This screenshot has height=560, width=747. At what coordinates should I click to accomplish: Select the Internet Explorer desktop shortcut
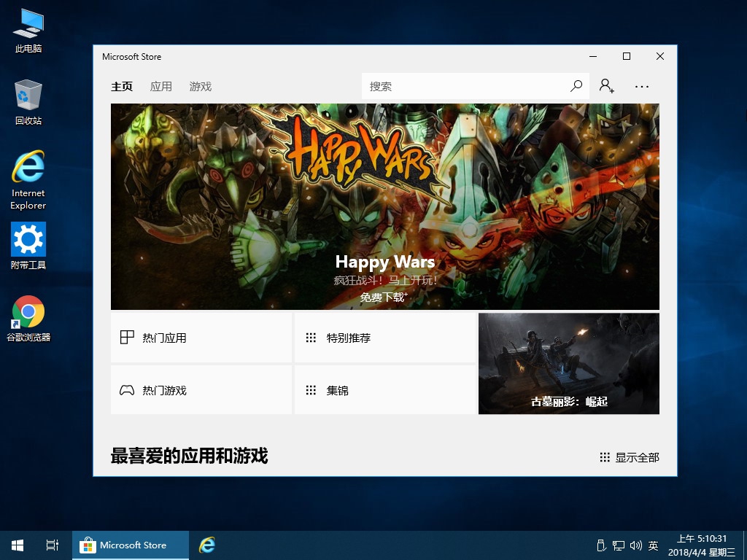(x=28, y=180)
